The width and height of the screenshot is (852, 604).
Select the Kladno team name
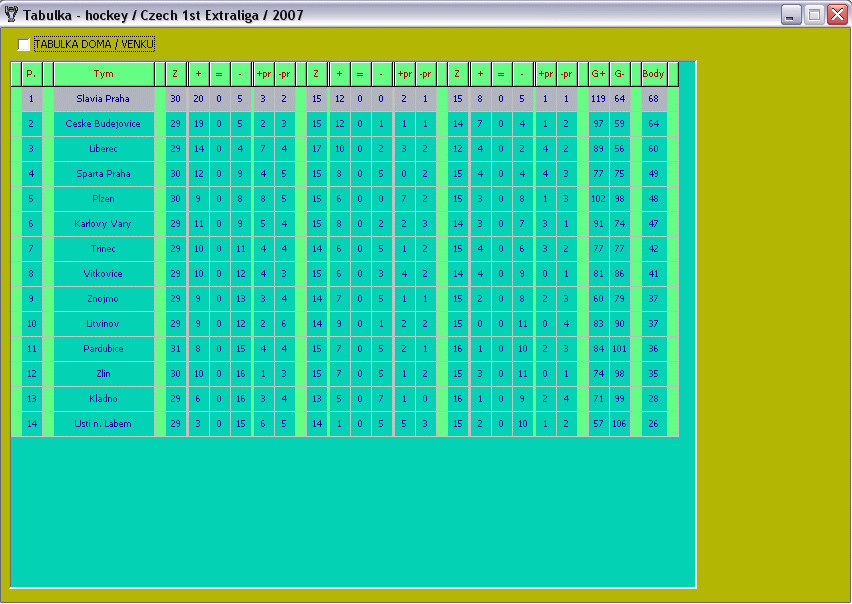tap(103, 399)
